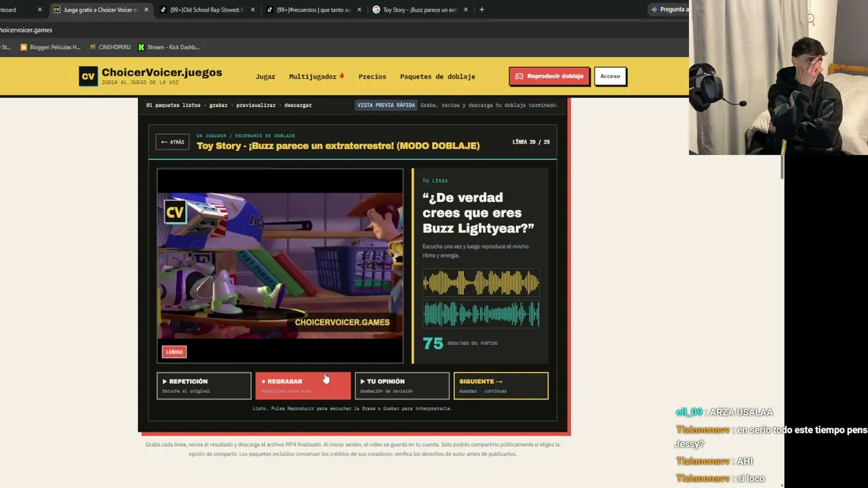Click the line text '¿De verdad crees que eres Buzz Lightyear?'
Viewport: 868px width, 488px height.
coord(478,213)
